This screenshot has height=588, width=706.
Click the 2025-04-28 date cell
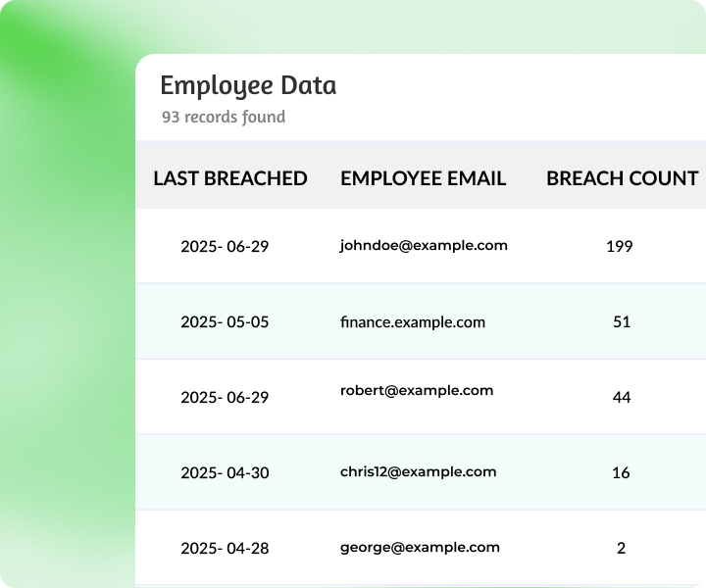coord(225,548)
